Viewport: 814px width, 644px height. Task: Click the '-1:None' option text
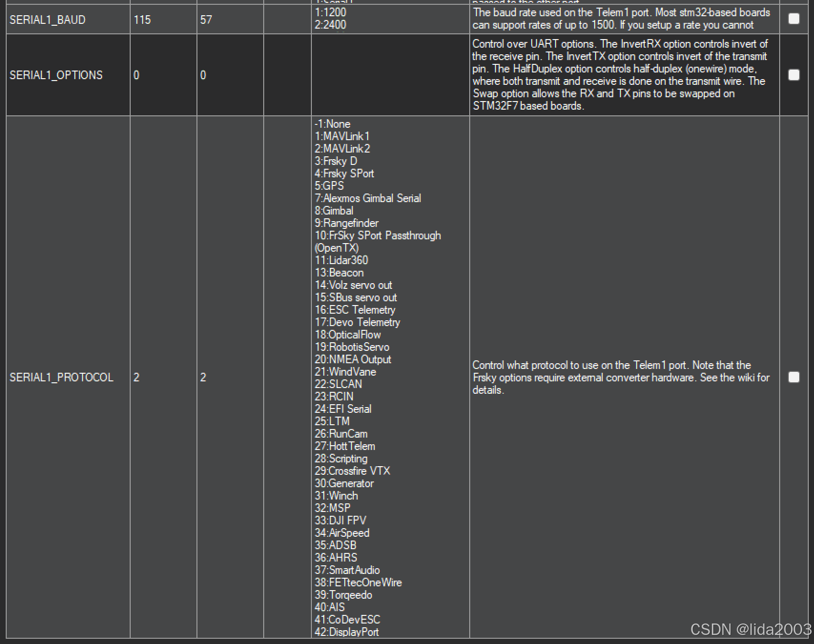tap(332, 124)
